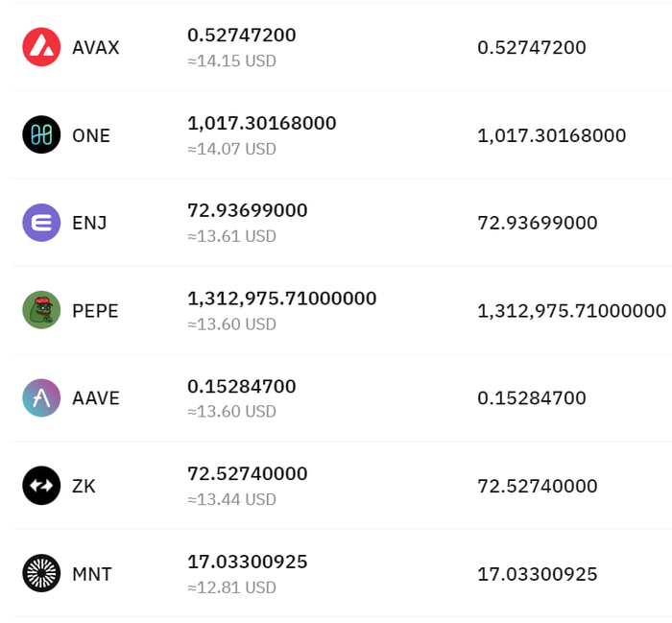Click the PEPE frog coin icon
The width and height of the screenshot is (672, 623).
pos(41,310)
